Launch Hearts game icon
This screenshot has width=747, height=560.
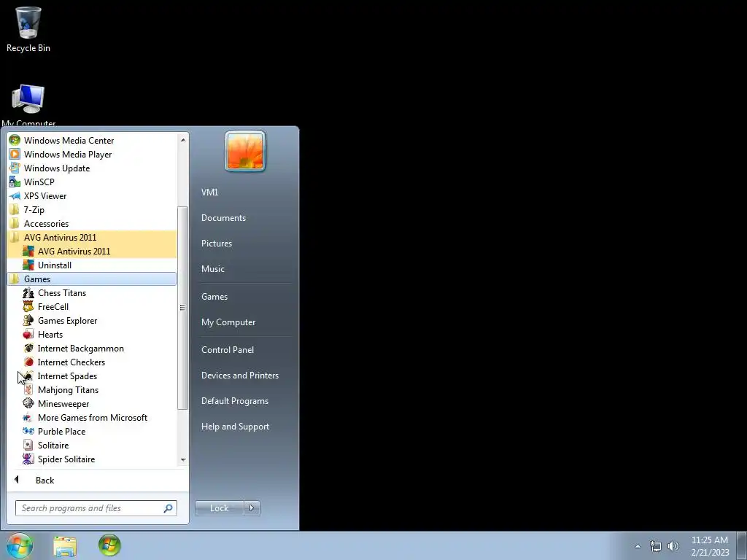point(28,334)
